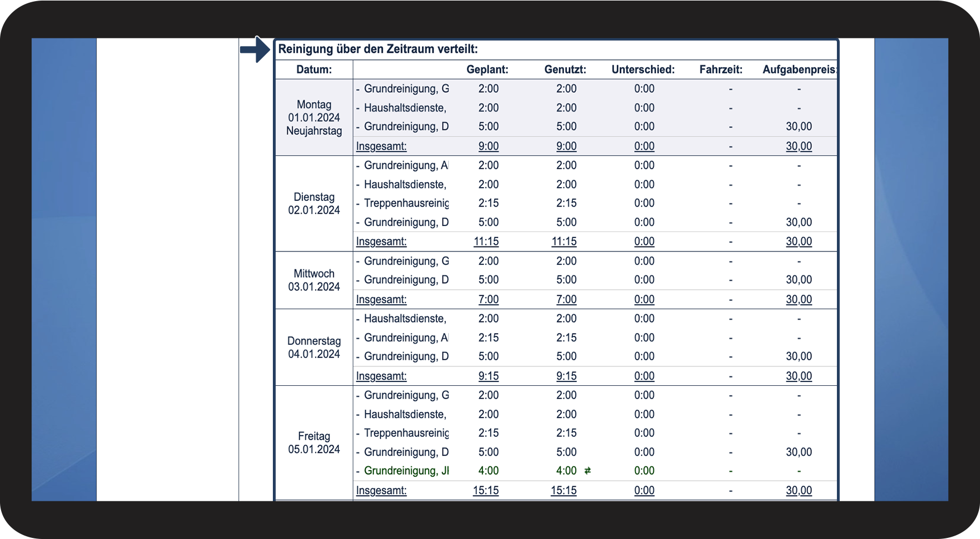Click Friday's planned total 15:15

(x=486, y=491)
